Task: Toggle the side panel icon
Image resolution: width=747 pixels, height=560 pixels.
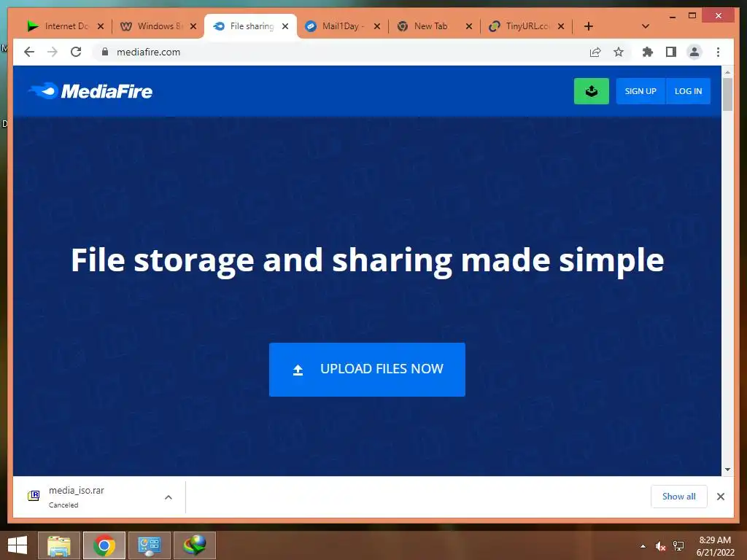Action: pos(671,52)
